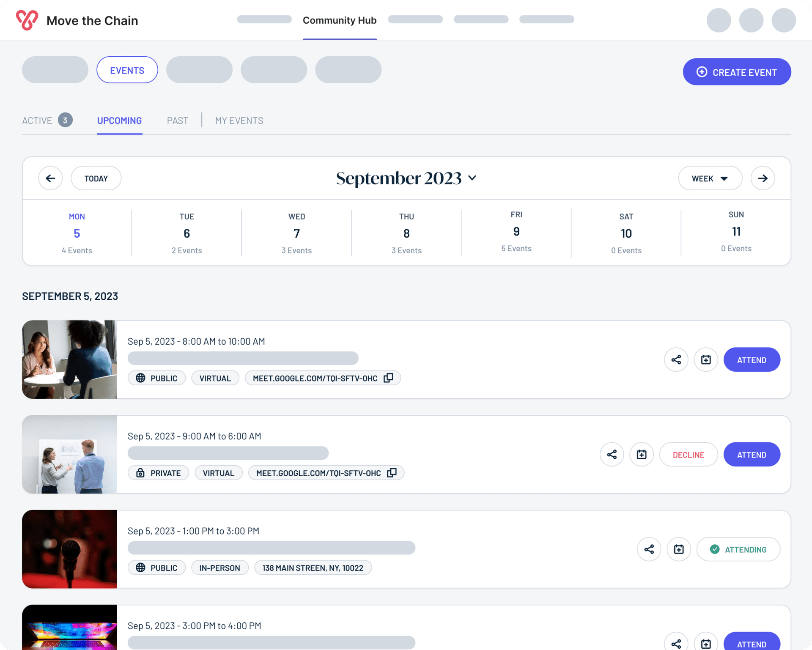This screenshot has width=812, height=650.
Task: Attend the 9:00 AM to 6:00 AM event
Action: click(752, 454)
